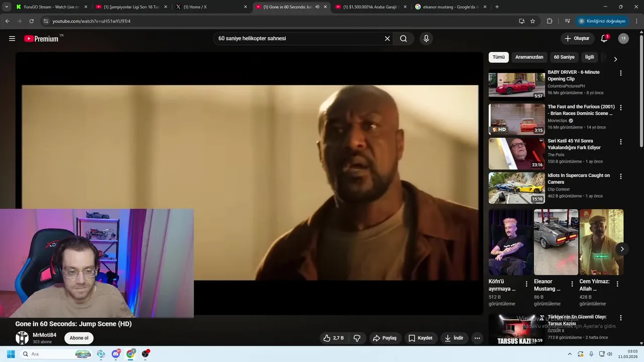Show more filter chips with arrow
The width and height of the screenshot is (644, 362).
coord(615,59)
